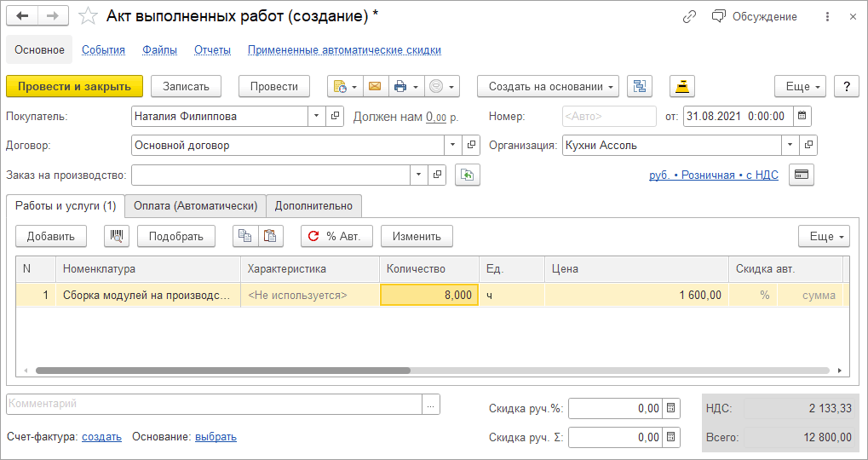Open the date picker calendar icon

click(x=802, y=116)
